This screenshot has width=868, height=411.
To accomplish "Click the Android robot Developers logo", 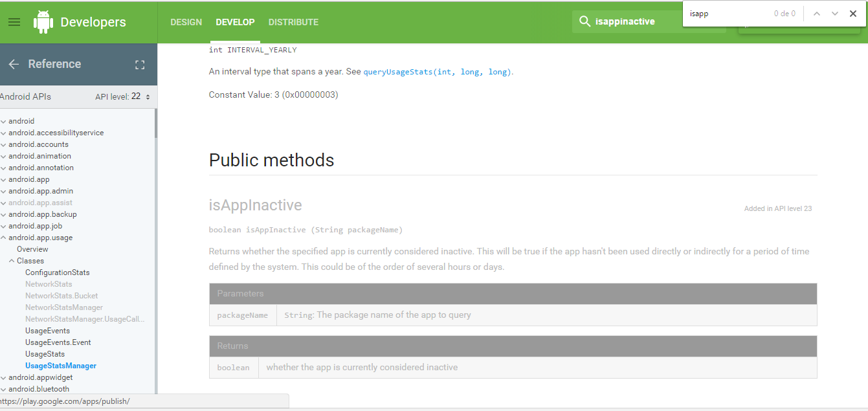I will point(43,22).
